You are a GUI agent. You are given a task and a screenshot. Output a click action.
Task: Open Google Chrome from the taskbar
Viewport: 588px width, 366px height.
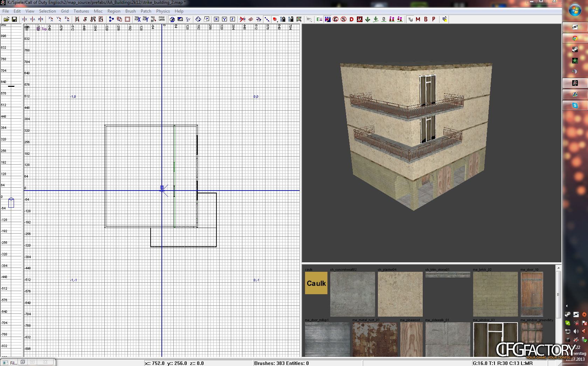click(575, 38)
